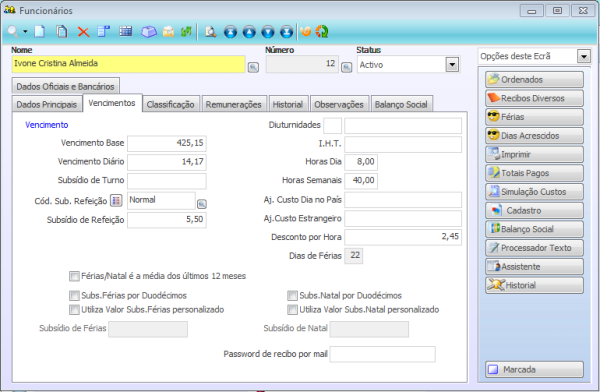The image size is (600, 392).
Task: Click the Recibos Diversos button
Action: 534,98
